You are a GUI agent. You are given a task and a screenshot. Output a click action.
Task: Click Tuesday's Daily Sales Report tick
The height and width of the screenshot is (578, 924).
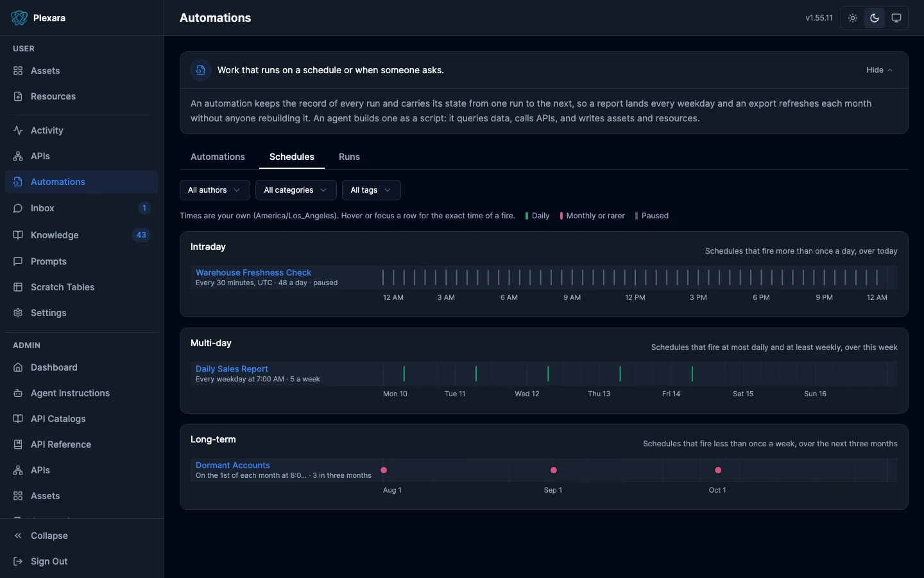coord(476,374)
